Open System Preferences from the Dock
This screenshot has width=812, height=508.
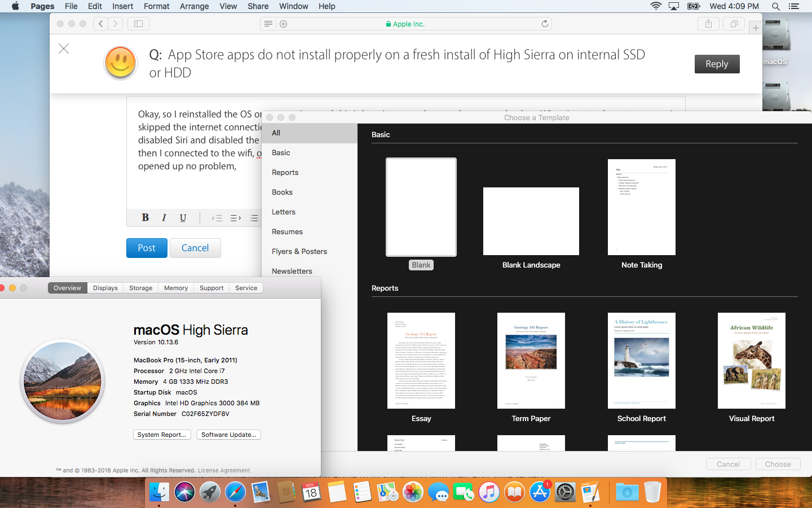pyautogui.click(x=565, y=492)
